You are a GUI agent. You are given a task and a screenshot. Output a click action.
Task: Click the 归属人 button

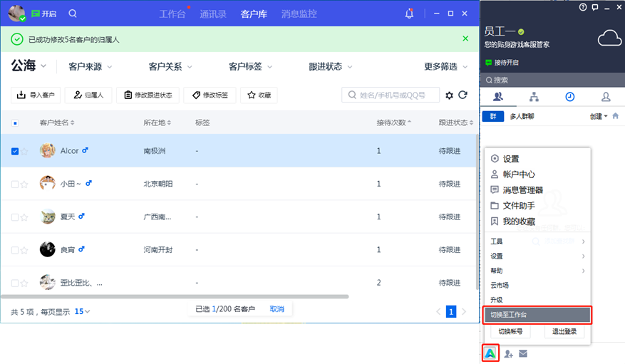[x=88, y=95]
